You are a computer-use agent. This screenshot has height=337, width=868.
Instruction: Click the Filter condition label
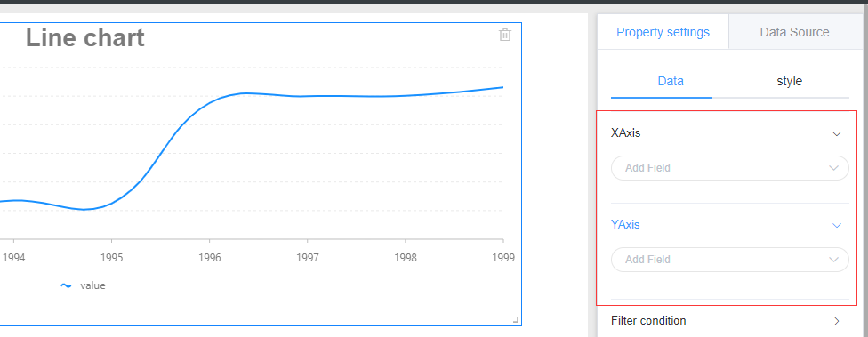[x=648, y=320]
